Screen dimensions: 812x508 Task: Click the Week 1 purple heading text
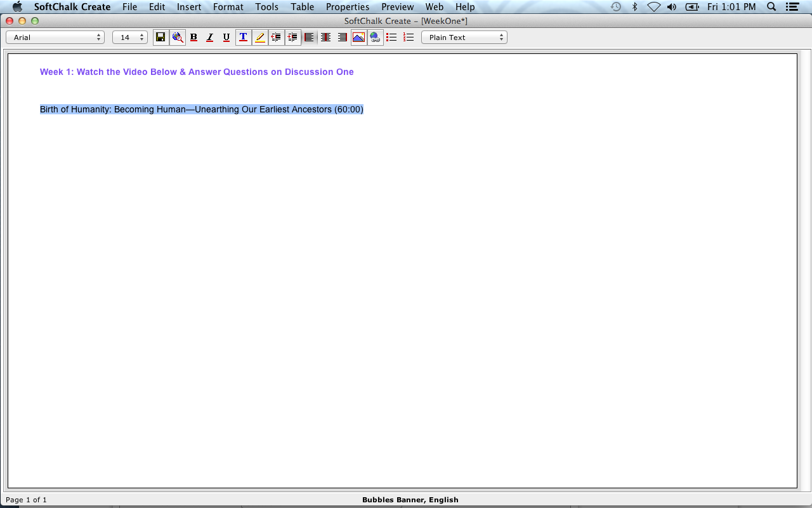tap(197, 72)
